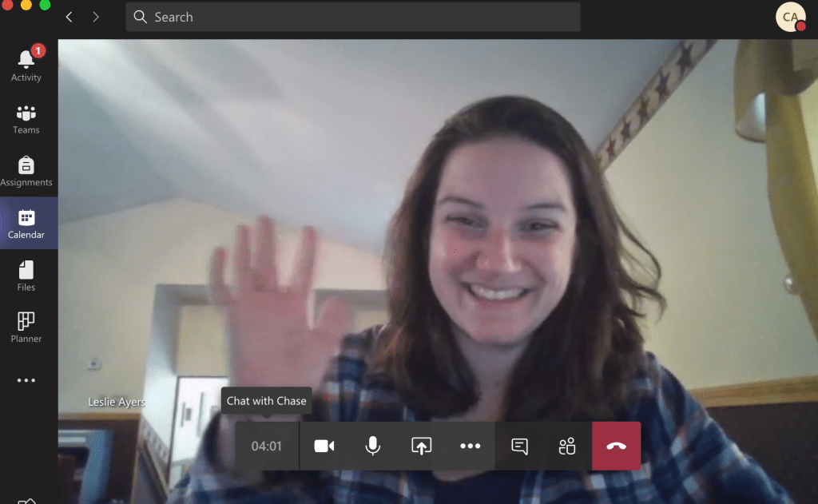818x504 pixels.
Task: Turn off the camera in call
Action: click(324, 446)
